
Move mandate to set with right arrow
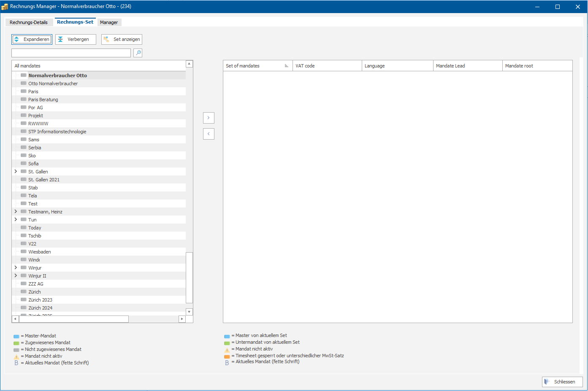pyautogui.click(x=209, y=118)
